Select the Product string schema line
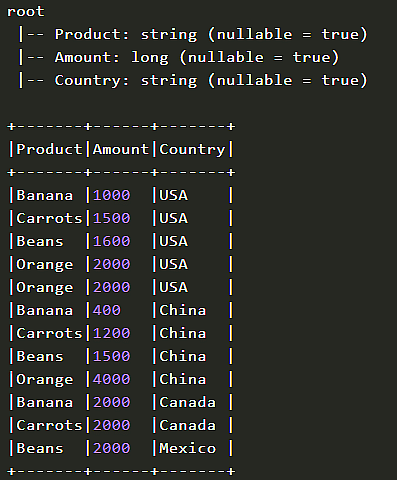The height and width of the screenshot is (480, 397). pos(193,35)
